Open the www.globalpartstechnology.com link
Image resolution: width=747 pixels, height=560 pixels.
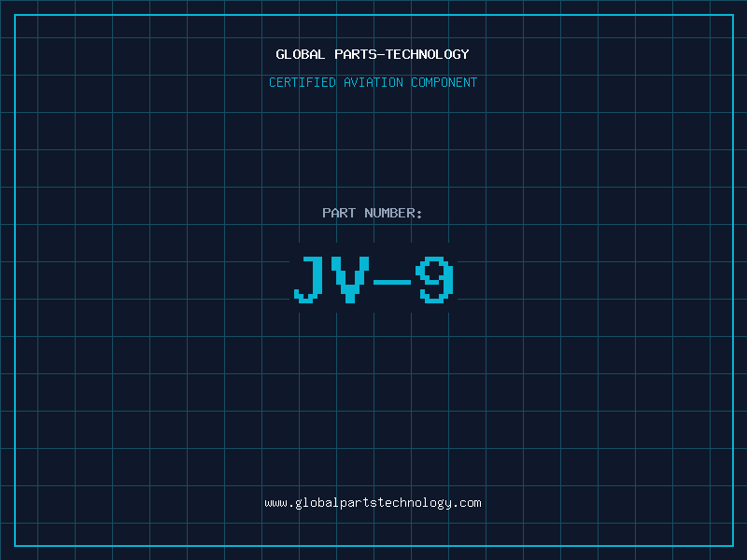(373, 503)
